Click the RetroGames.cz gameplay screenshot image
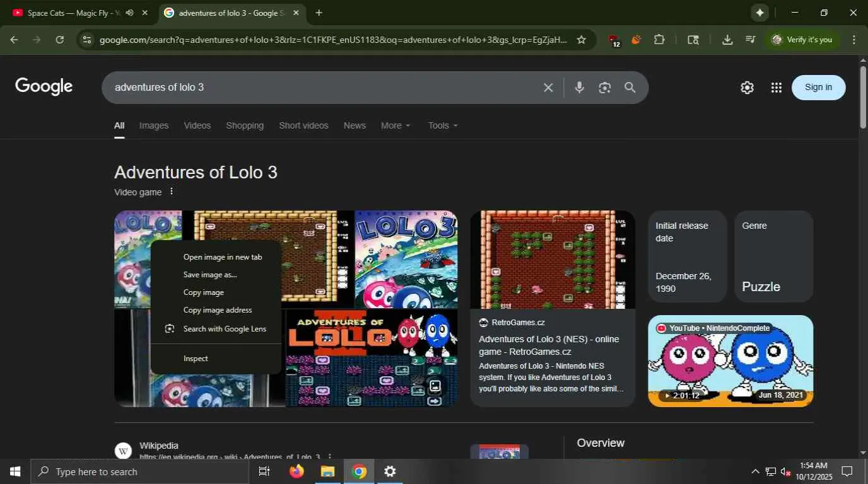 click(x=553, y=260)
